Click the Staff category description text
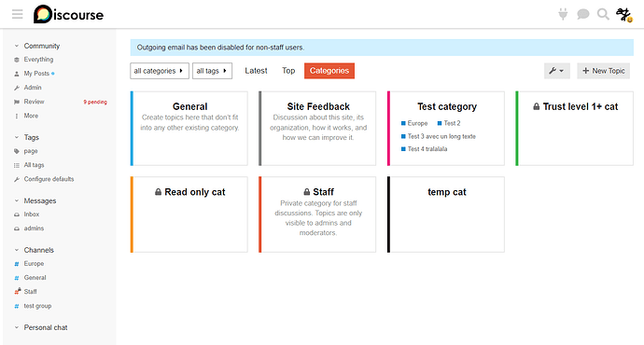 pyautogui.click(x=318, y=218)
